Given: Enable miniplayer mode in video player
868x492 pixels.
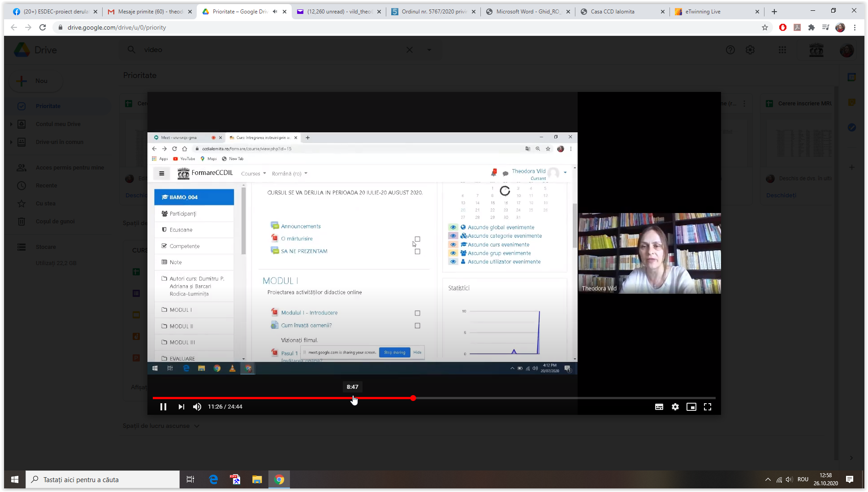Looking at the screenshot, I should (x=691, y=407).
